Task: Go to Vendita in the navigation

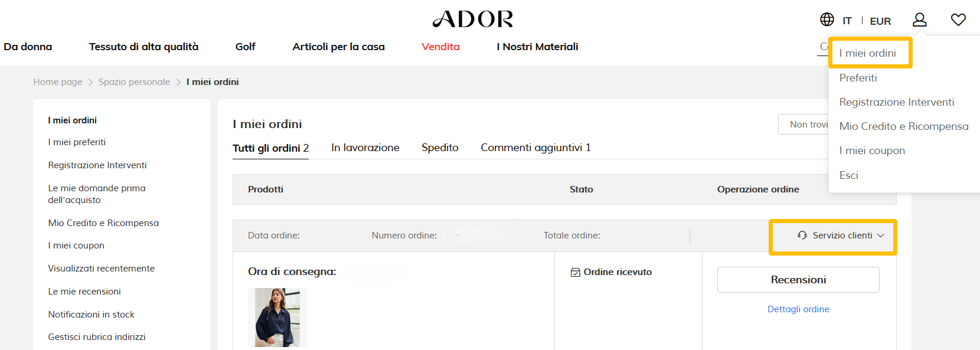Action: 440,47
